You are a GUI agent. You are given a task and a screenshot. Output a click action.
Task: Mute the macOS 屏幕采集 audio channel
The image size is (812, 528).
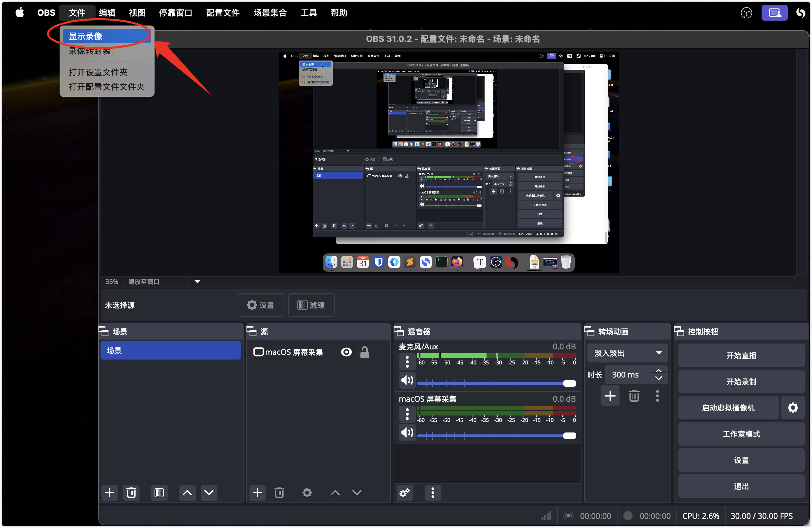tap(407, 432)
